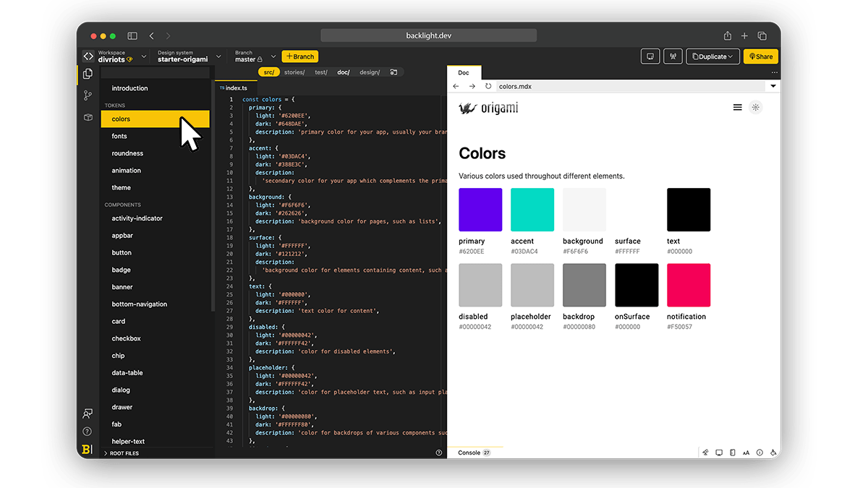The image size is (868, 488).
Task: Expand the Branch master dropdown
Action: [273, 56]
